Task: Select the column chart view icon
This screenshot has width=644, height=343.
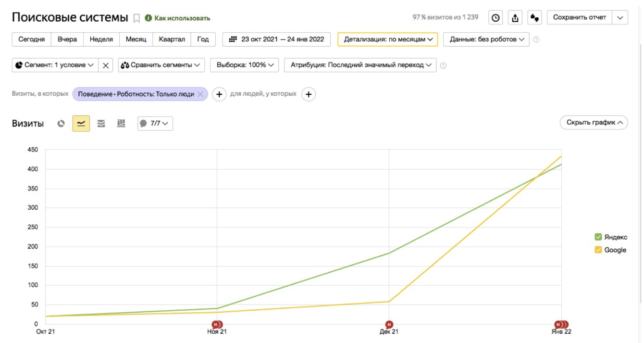Action: (x=121, y=124)
